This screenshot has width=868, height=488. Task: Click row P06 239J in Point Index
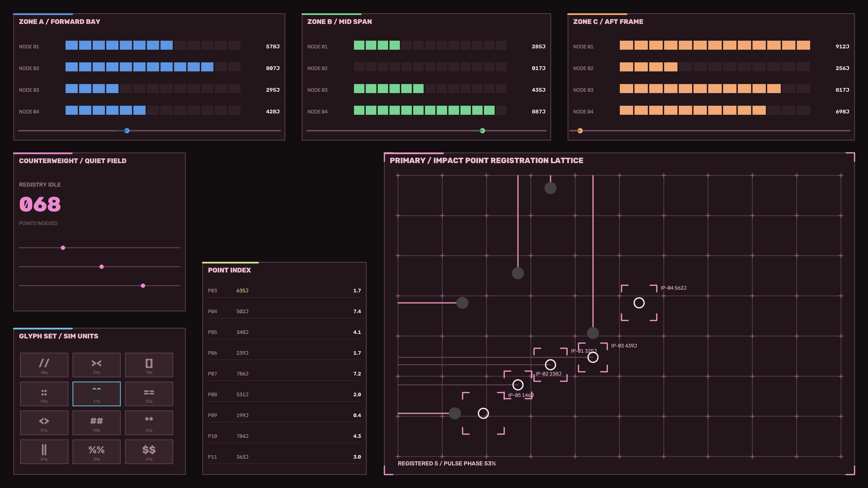point(284,353)
